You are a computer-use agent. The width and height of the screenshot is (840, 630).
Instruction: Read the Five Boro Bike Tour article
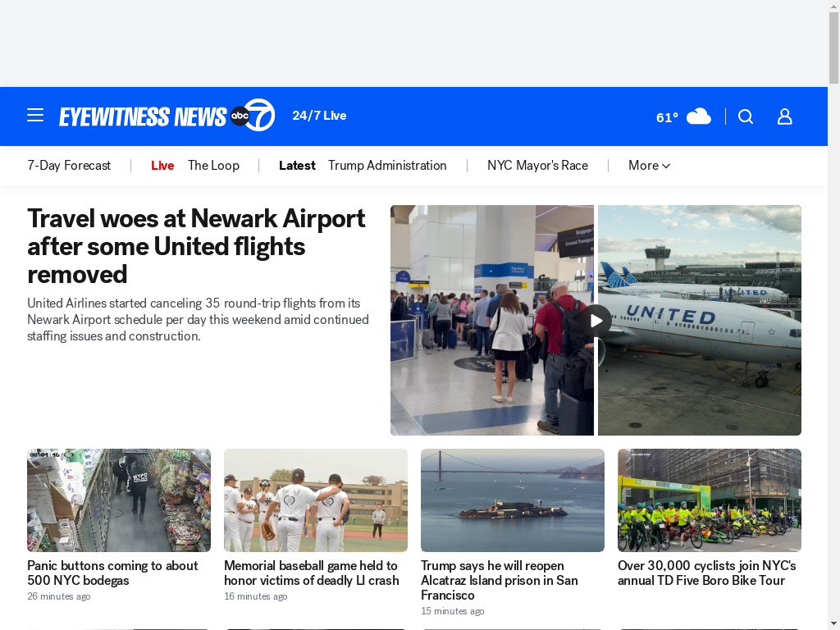click(x=706, y=573)
